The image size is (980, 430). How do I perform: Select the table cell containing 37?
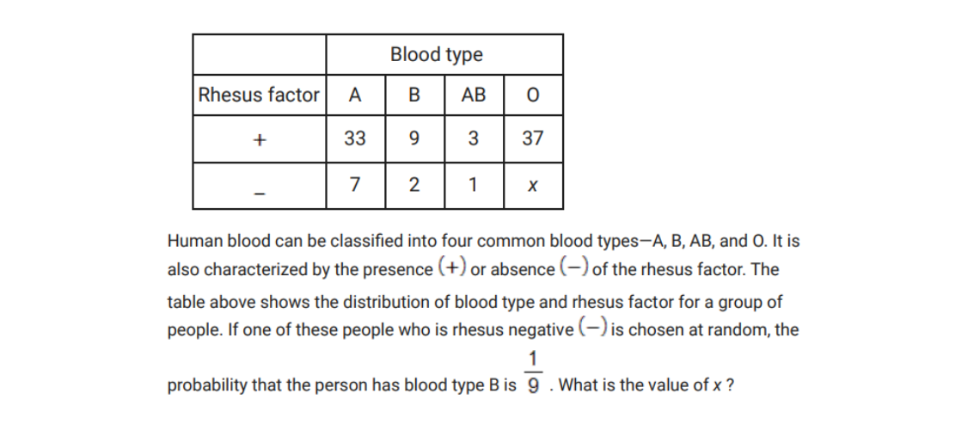pyautogui.click(x=532, y=138)
